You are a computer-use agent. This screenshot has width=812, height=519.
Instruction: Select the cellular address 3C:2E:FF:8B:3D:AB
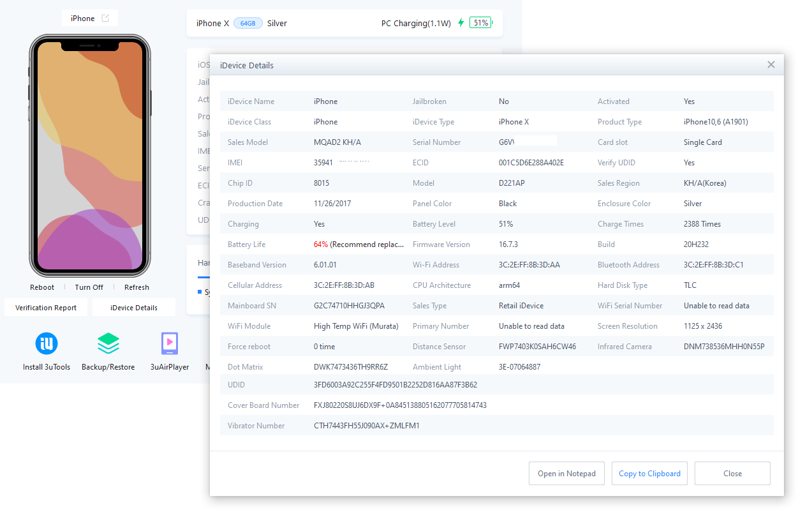tap(344, 285)
